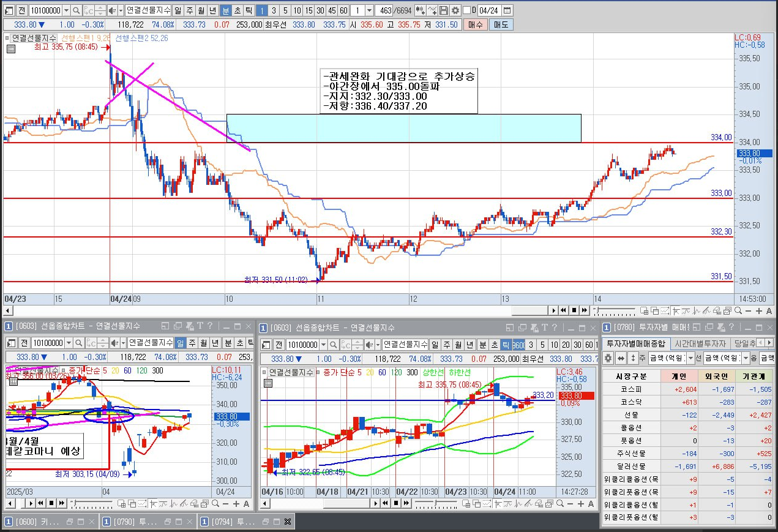Click the zoom-out minus icon under main chart
This screenshot has height=532, width=778.
pyautogui.click(x=748, y=311)
